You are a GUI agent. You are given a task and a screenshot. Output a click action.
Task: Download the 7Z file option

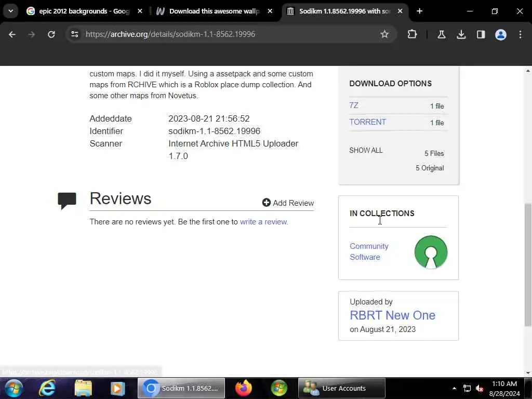point(353,105)
